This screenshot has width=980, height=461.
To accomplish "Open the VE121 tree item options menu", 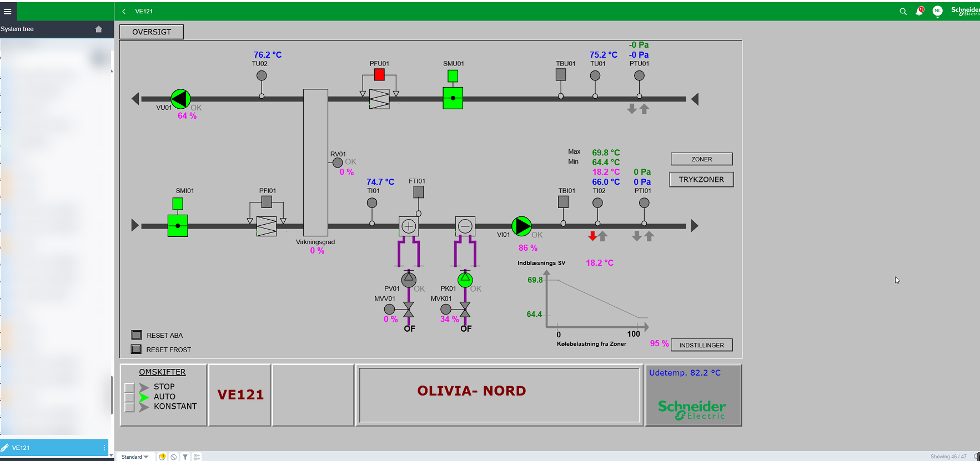I will (x=104, y=448).
